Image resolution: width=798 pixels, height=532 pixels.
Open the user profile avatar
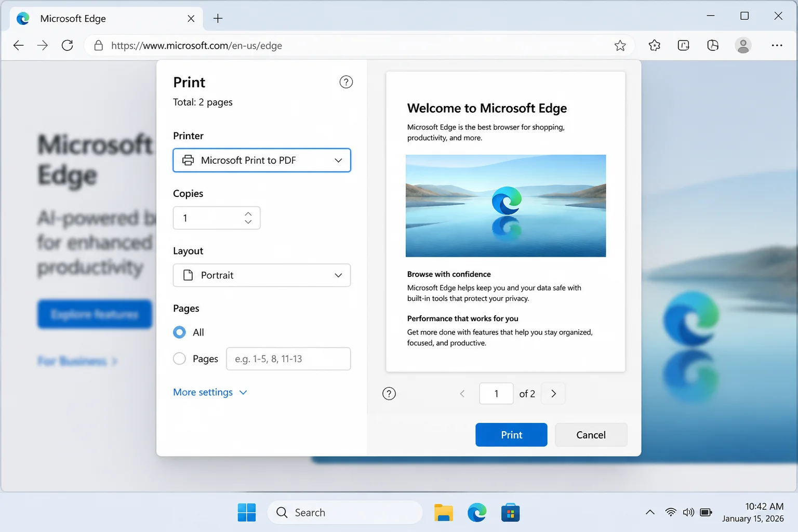pyautogui.click(x=743, y=45)
